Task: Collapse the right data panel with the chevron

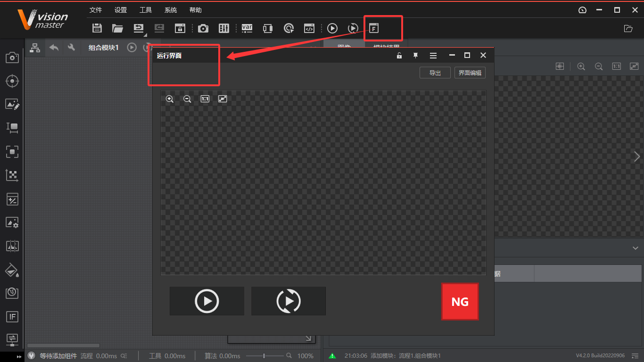Action: (x=634, y=248)
